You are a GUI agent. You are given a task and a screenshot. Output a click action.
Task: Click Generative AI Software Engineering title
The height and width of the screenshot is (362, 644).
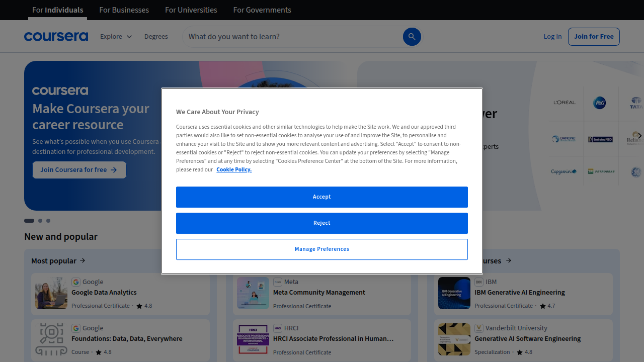(x=528, y=339)
